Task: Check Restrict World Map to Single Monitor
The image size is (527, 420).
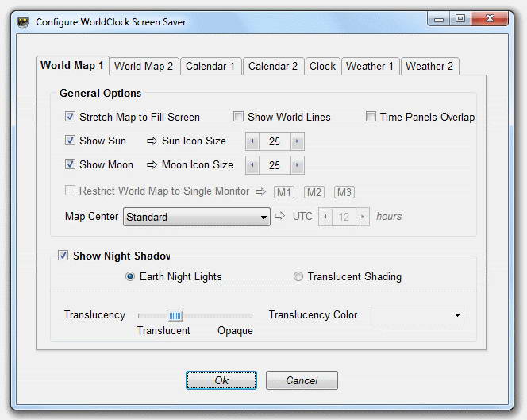Action: pos(70,191)
